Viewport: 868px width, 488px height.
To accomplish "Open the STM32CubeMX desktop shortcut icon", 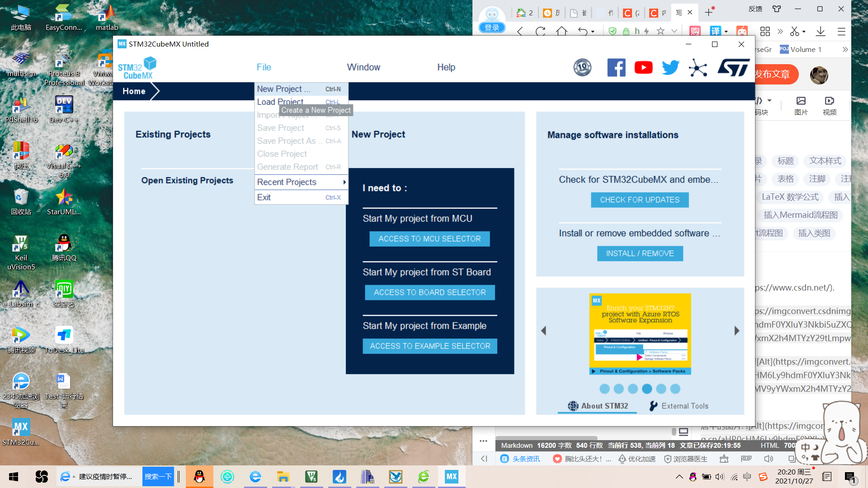I will tap(21, 432).
